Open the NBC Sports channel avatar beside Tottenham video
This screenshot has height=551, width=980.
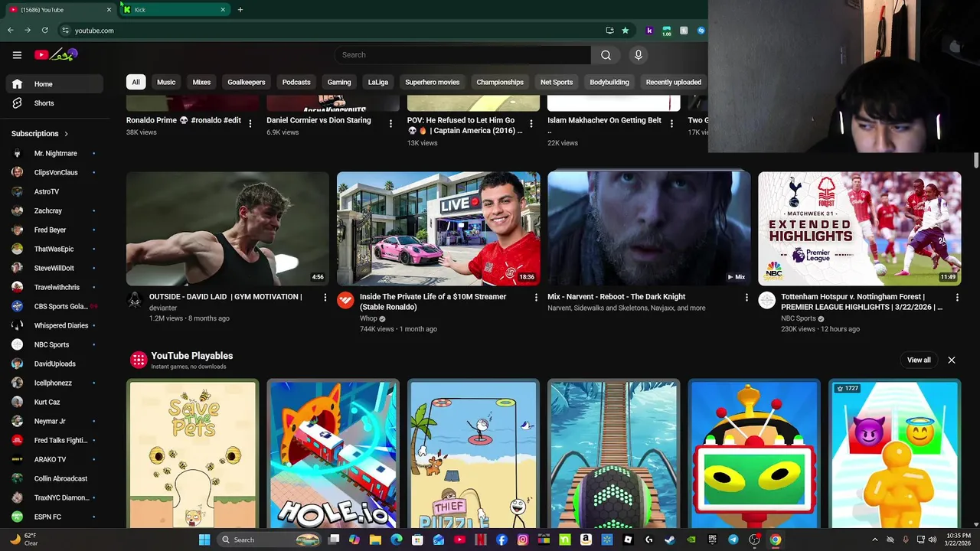(767, 300)
